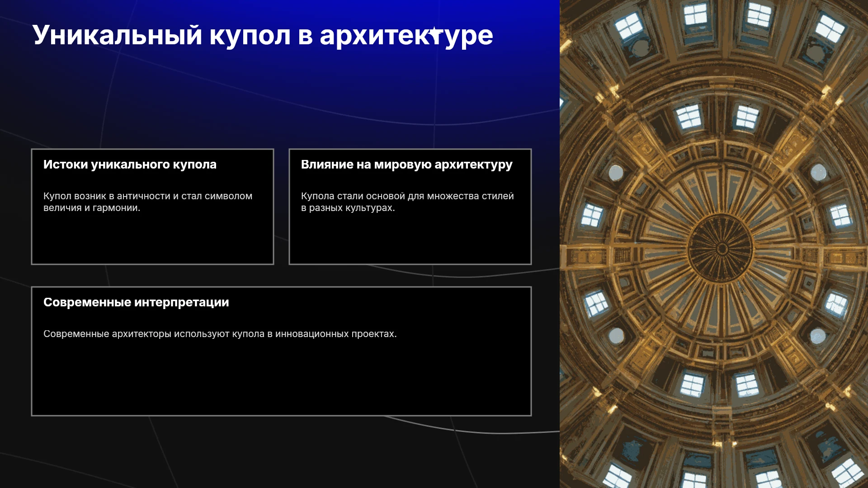
Task: Click the word "купол" in the slide title
Action: coord(250,36)
